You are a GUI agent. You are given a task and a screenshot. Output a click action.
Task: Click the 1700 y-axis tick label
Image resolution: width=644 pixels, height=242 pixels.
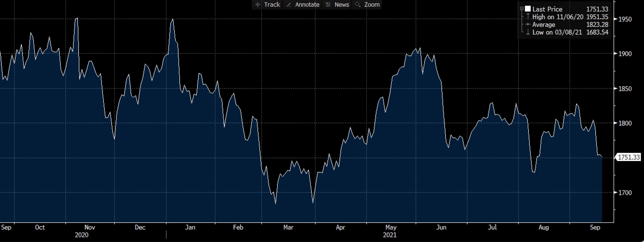point(625,193)
